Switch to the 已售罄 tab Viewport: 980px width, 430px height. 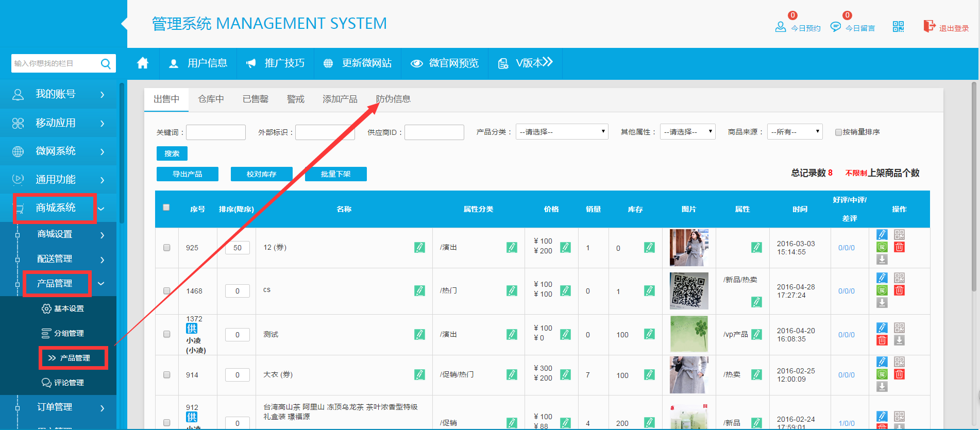pyautogui.click(x=256, y=99)
